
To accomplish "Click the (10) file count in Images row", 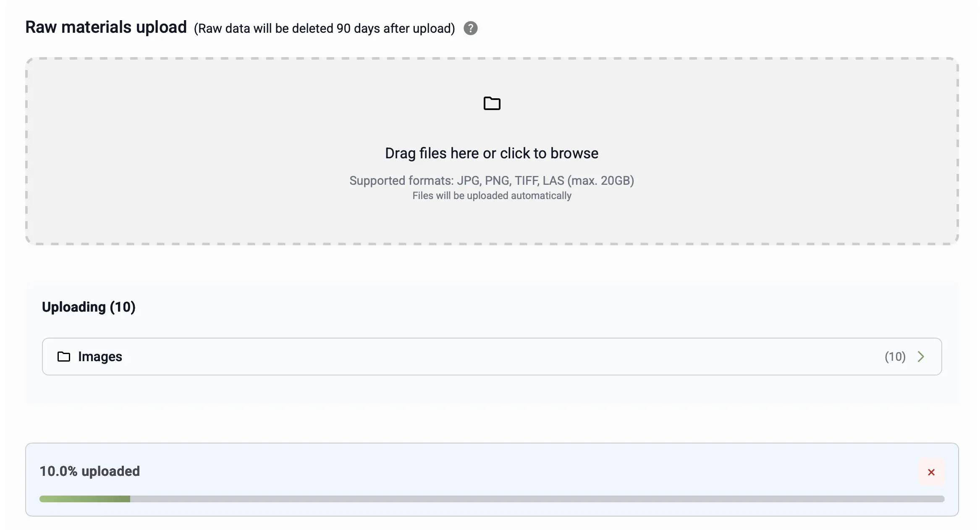I will click(x=895, y=357).
